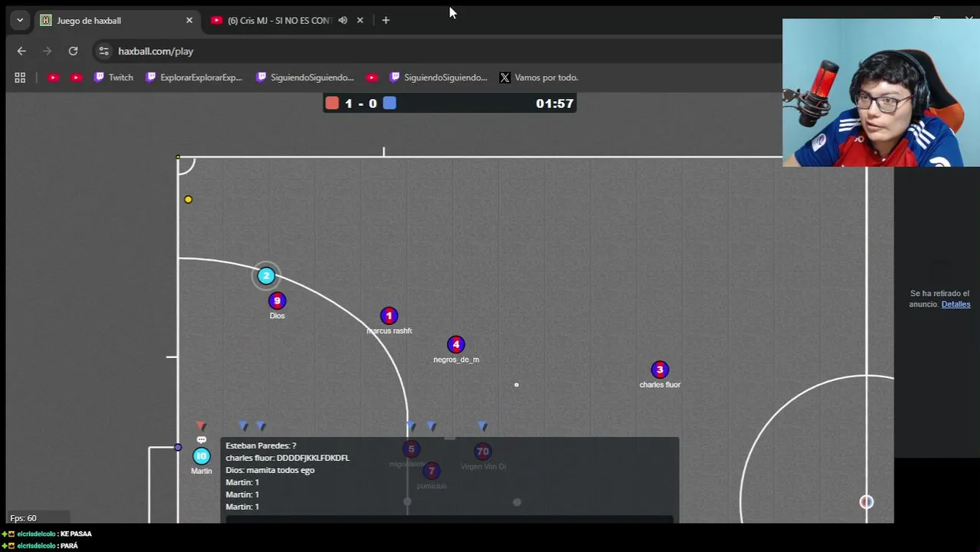This screenshot has width=980, height=552.
Task: Click the streamer webcam overlay
Action: pos(881,93)
